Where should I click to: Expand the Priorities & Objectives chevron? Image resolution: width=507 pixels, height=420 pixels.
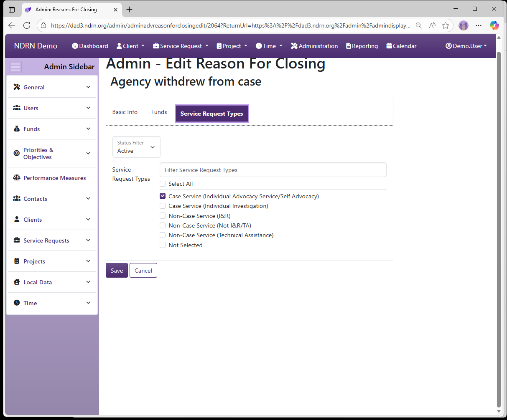coord(88,153)
